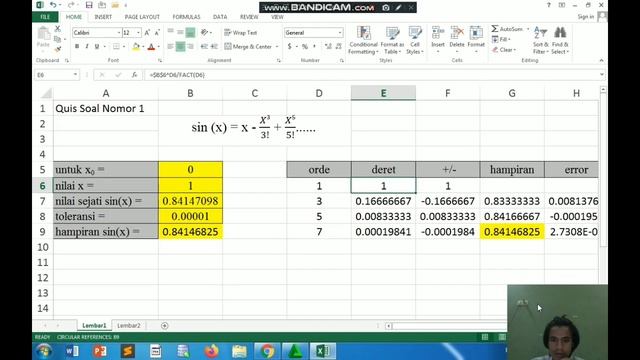Viewport: 640px width, 360px height.
Task: Switch to the Lembar2 sheet tab
Action: click(x=129, y=326)
